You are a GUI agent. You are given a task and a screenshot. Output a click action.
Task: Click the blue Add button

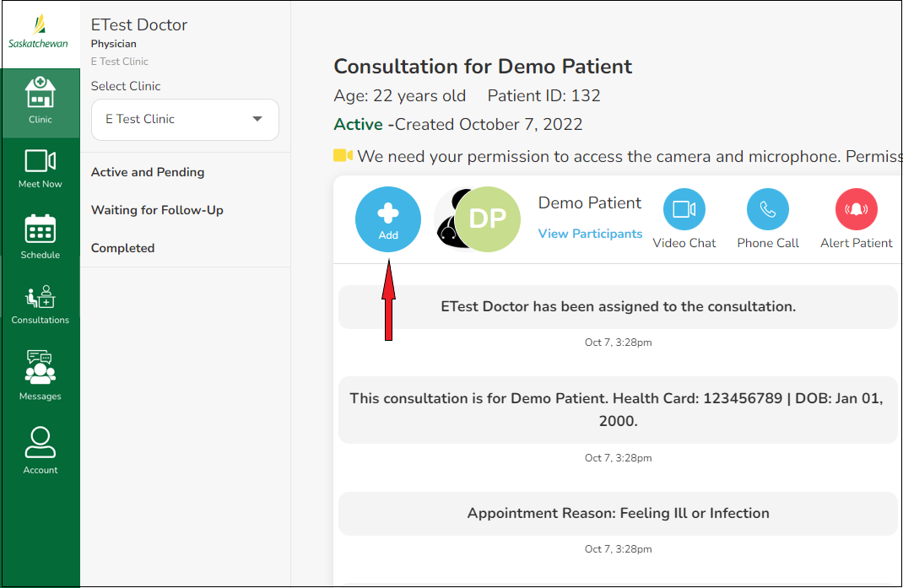(388, 219)
